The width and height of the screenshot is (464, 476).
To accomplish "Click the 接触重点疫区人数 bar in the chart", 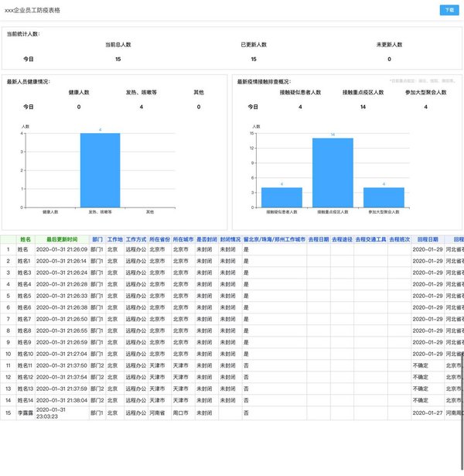I will (333, 173).
